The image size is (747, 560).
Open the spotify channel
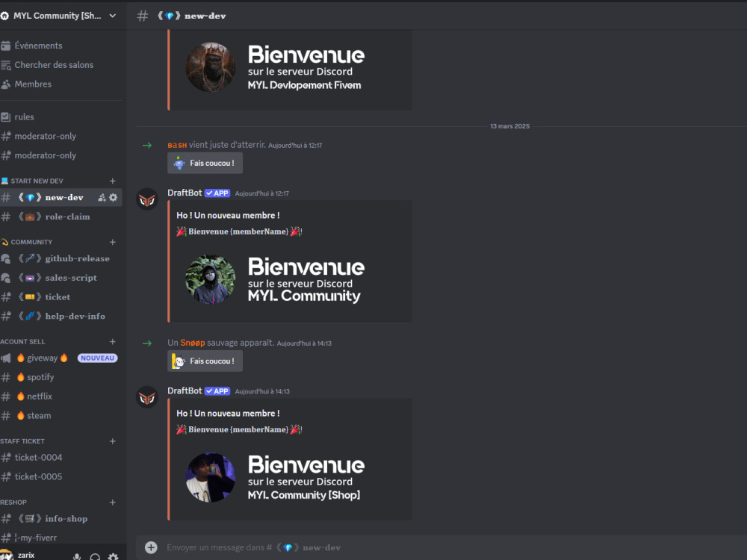tap(61, 377)
